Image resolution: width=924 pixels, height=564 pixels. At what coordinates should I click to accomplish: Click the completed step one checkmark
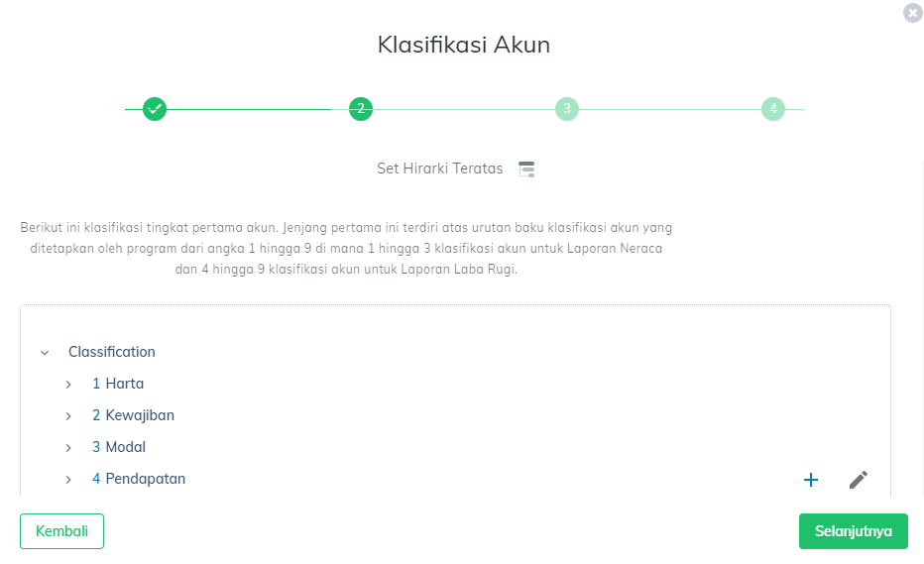pyautogui.click(x=155, y=108)
